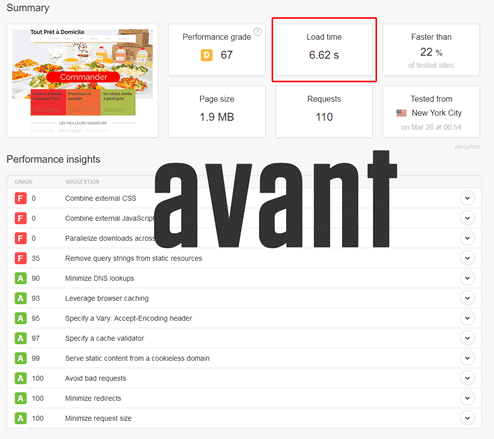The image size is (494, 439).
Task: Expand the Combine external CSS suggestion
Action: coord(467,198)
